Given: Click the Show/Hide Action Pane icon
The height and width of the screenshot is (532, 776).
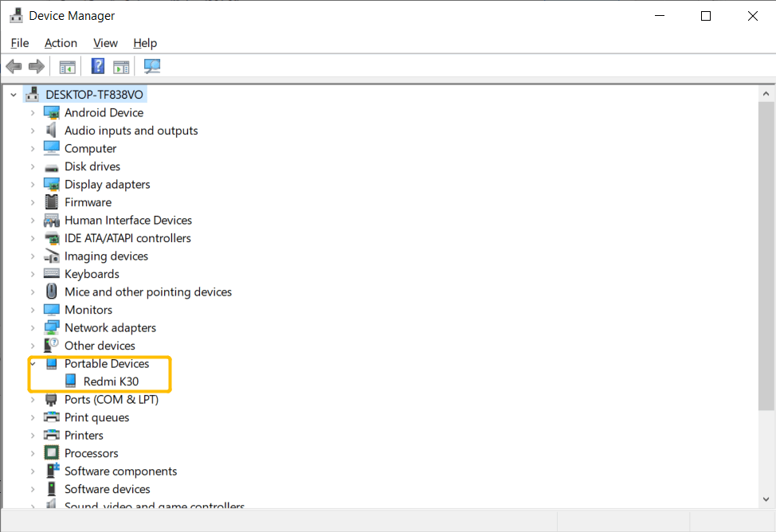Looking at the screenshot, I should tap(121, 66).
